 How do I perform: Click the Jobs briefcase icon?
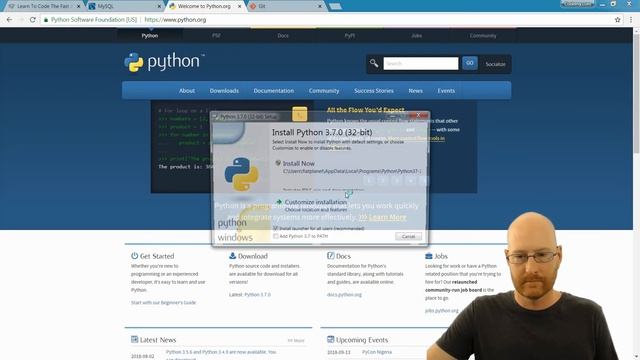coord(429,256)
